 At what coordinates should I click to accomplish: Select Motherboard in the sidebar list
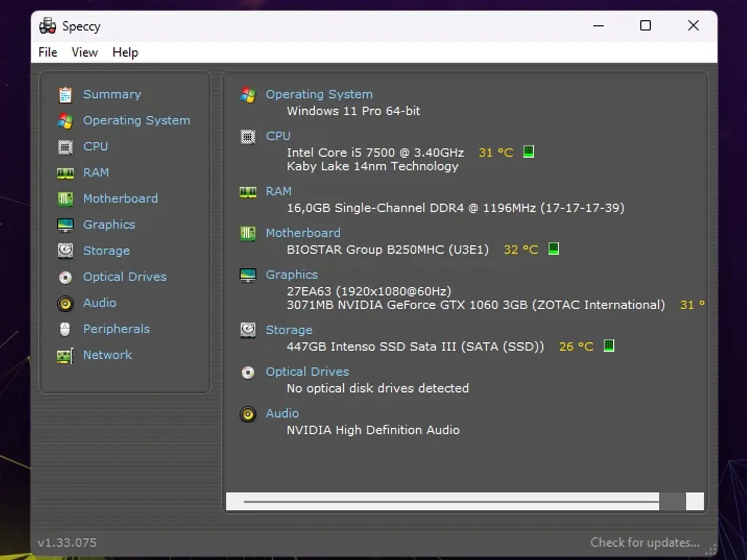tap(120, 198)
